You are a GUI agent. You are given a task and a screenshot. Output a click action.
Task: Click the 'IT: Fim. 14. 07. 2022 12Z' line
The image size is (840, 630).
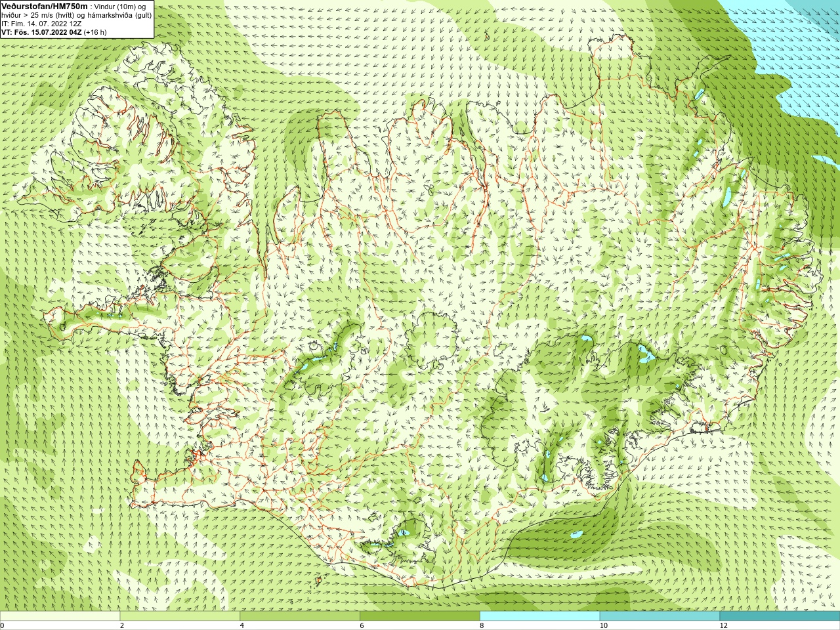pyautogui.click(x=41, y=24)
